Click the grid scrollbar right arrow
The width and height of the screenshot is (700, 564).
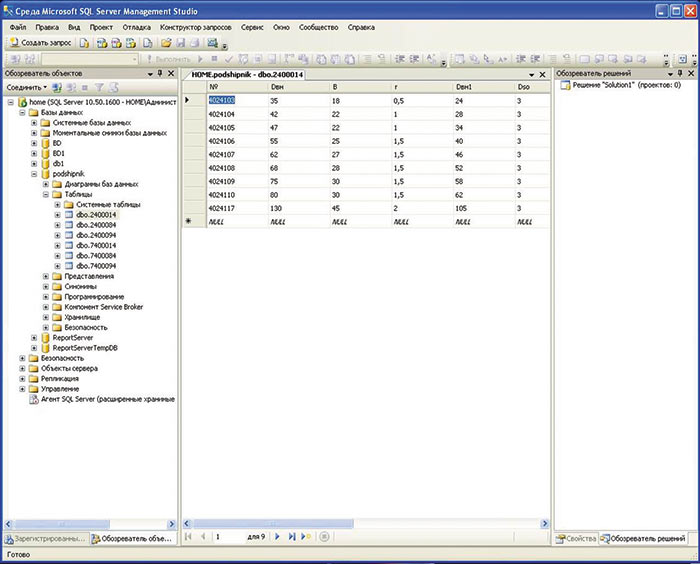coord(545,523)
